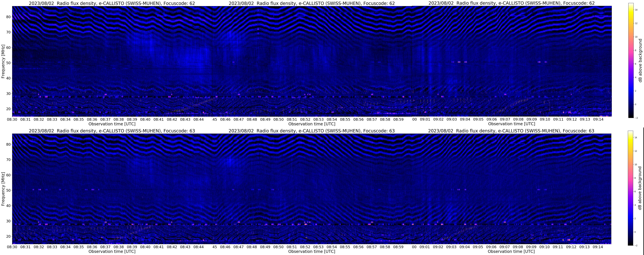Click the 08:59 time tick on the top plot
Image resolution: width=644 pixels, height=255 pixels.
pos(398,119)
